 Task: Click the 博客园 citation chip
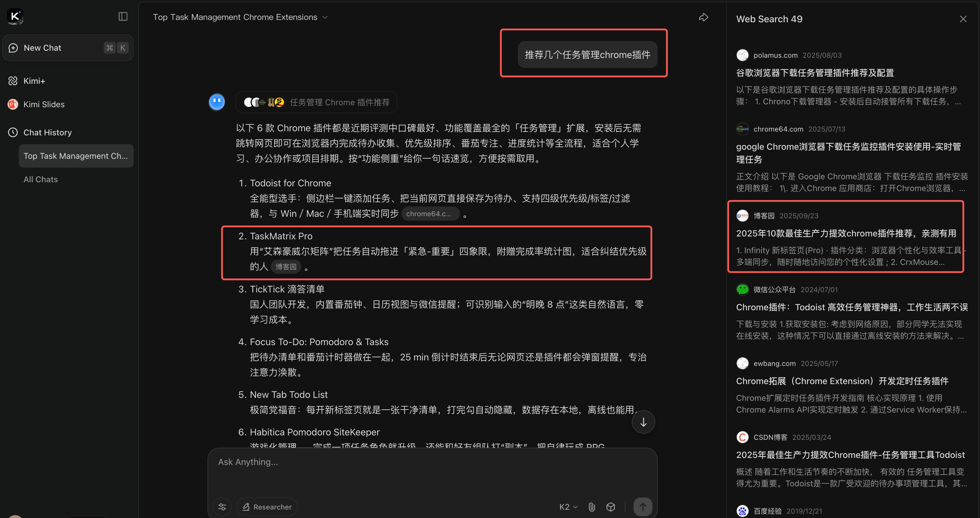(x=286, y=267)
